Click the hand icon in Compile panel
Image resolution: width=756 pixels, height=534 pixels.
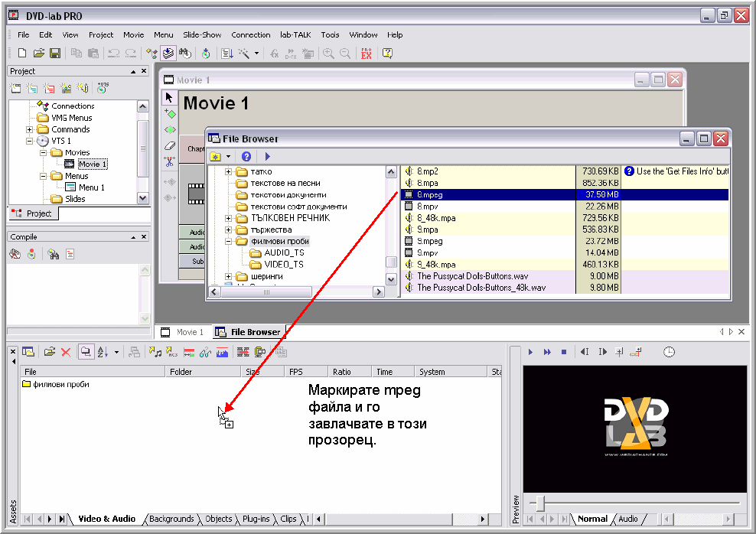15,254
